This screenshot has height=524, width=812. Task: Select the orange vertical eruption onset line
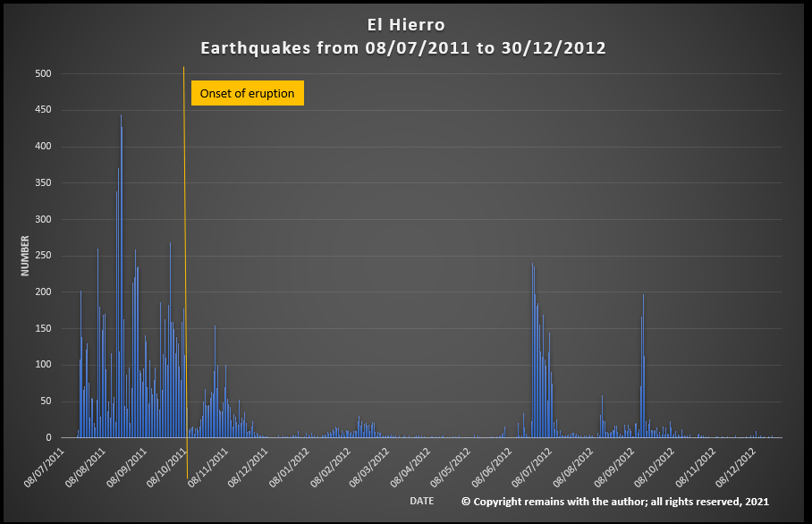point(185,268)
